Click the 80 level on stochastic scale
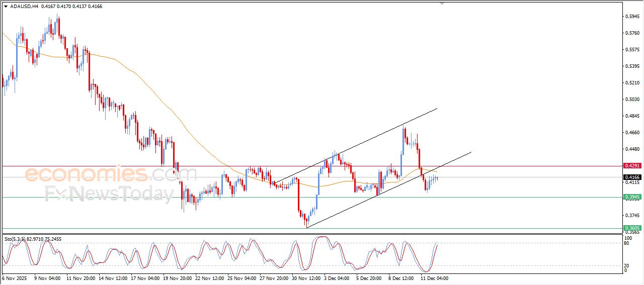 pos(626,244)
